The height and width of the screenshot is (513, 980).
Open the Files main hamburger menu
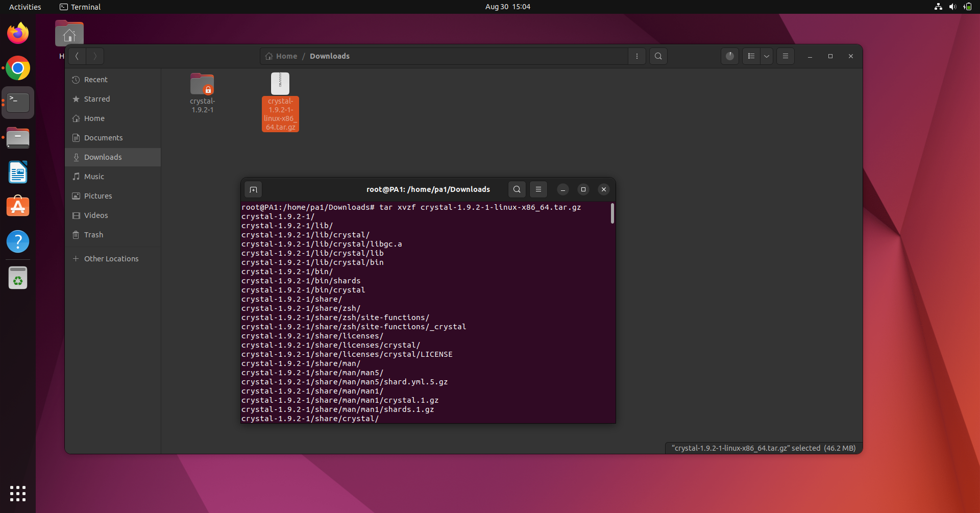tap(785, 56)
